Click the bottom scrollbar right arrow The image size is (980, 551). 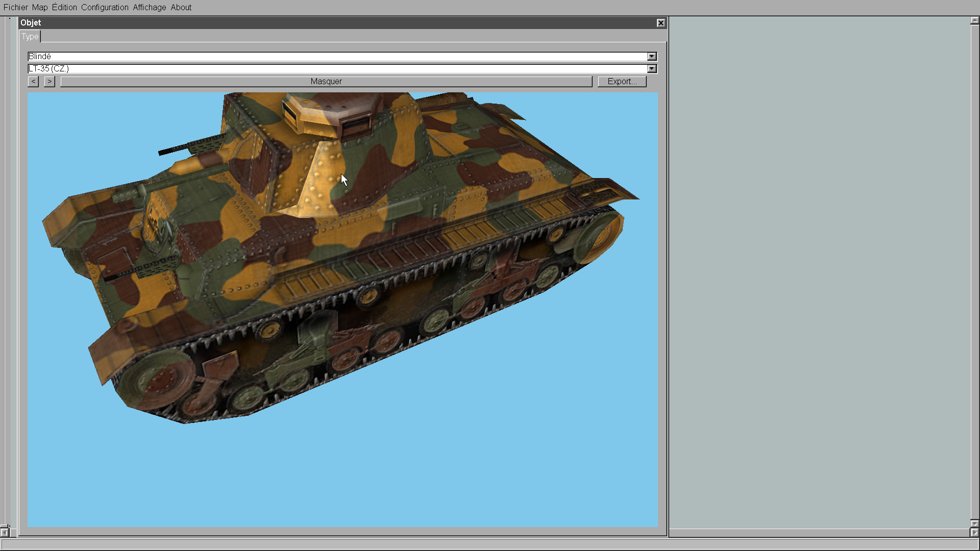[974, 533]
